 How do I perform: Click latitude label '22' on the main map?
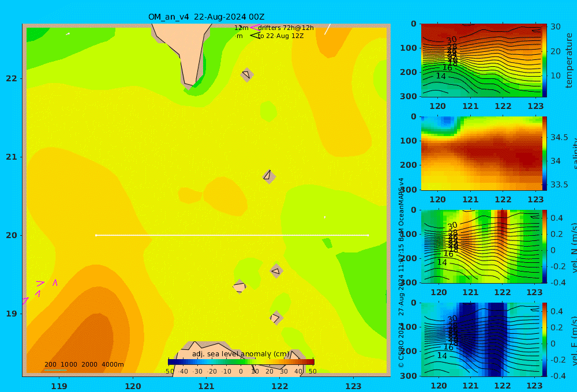tap(12, 78)
